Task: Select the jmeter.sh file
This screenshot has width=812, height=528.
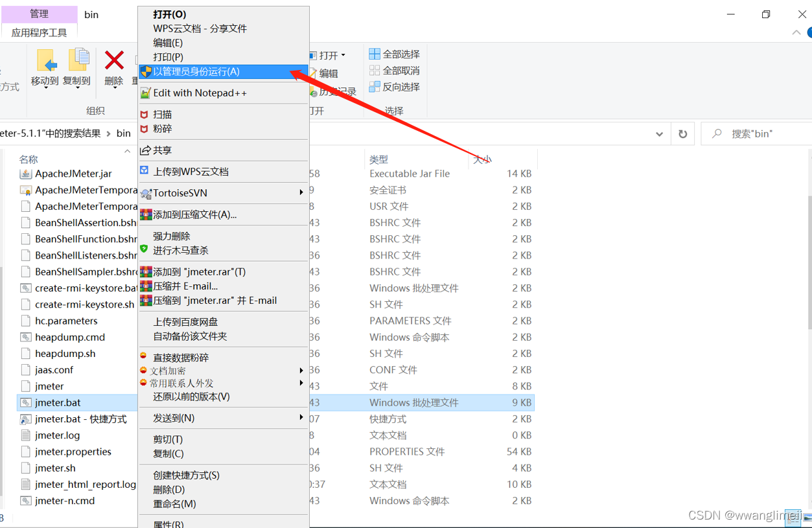Action: click(55, 468)
